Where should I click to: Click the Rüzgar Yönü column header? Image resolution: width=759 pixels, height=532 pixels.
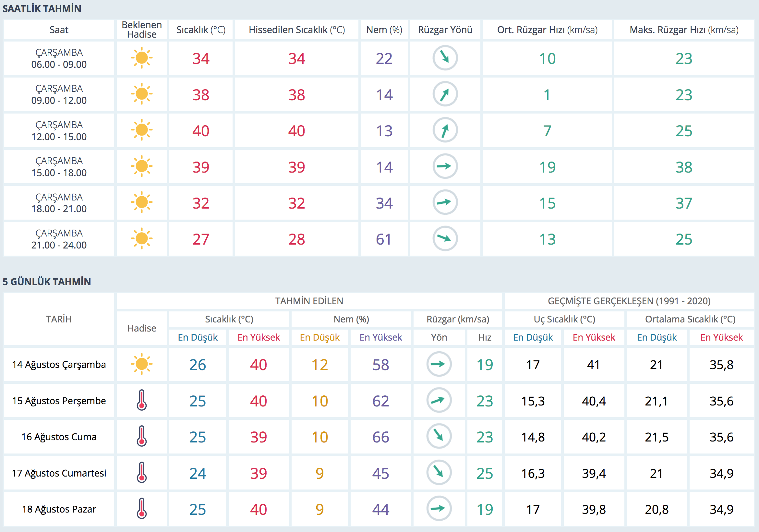point(445,30)
